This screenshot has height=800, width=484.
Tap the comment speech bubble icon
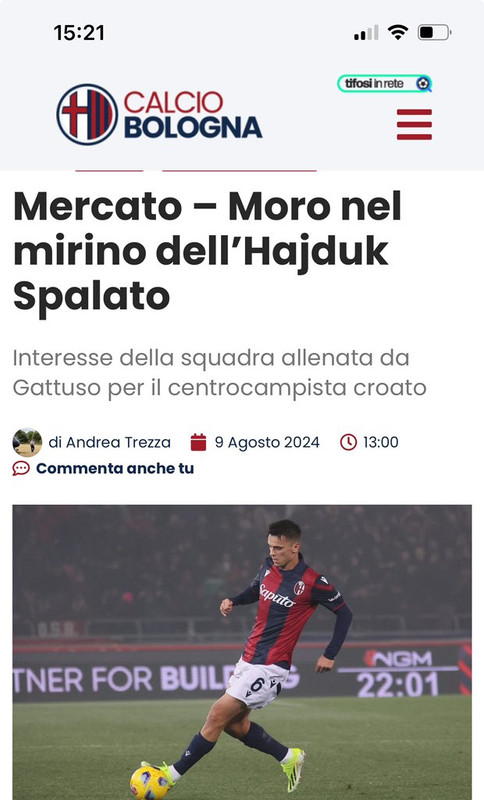pos(21,468)
